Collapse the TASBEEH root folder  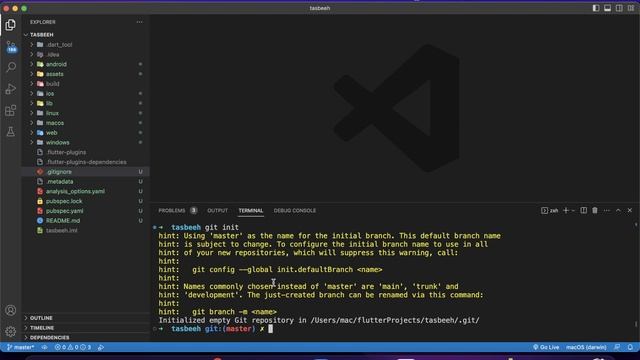pyautogui.click(x=86, y=35)
